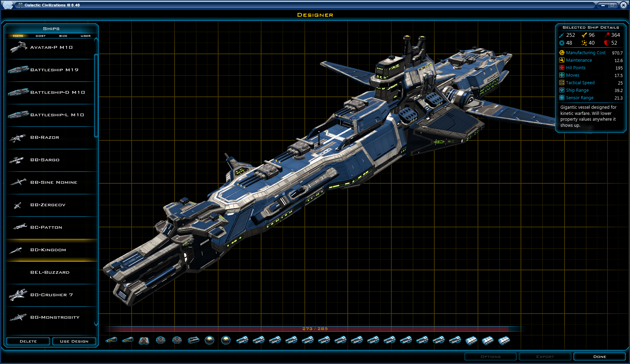Click the Sensor Range stat icon
This screenshot has width=630, height=364.
click(x=562, y=98)
